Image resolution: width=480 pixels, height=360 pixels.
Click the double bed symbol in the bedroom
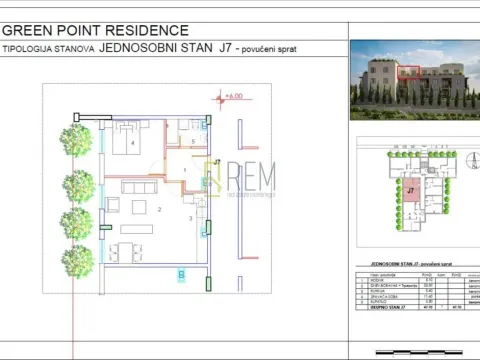(126, 137)
